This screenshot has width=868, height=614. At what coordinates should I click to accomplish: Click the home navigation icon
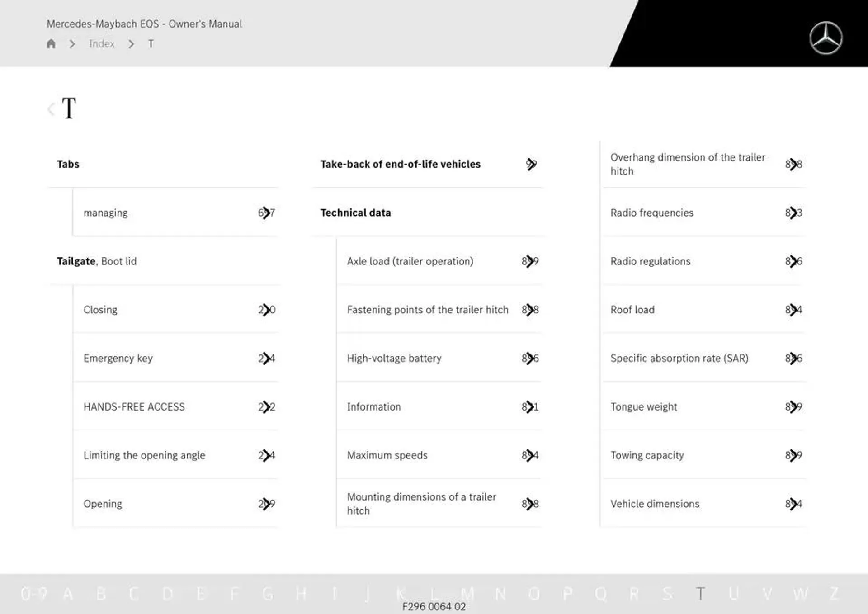tap(52, 43)
